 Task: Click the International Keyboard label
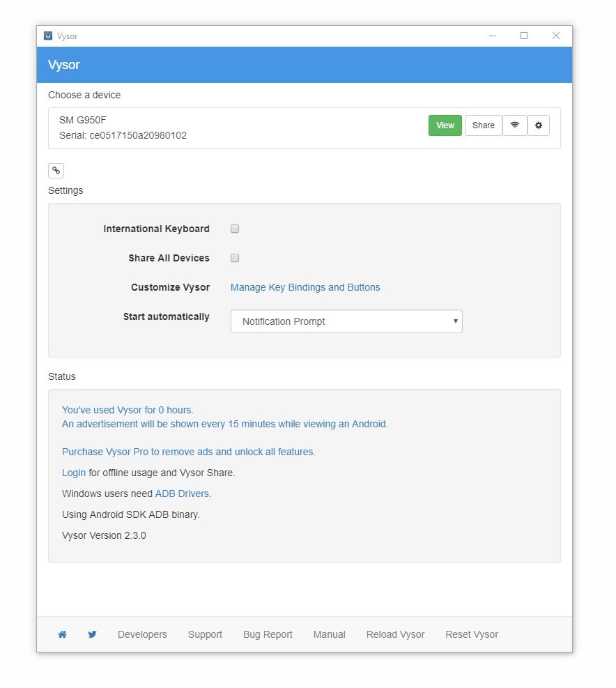[156, 229]
